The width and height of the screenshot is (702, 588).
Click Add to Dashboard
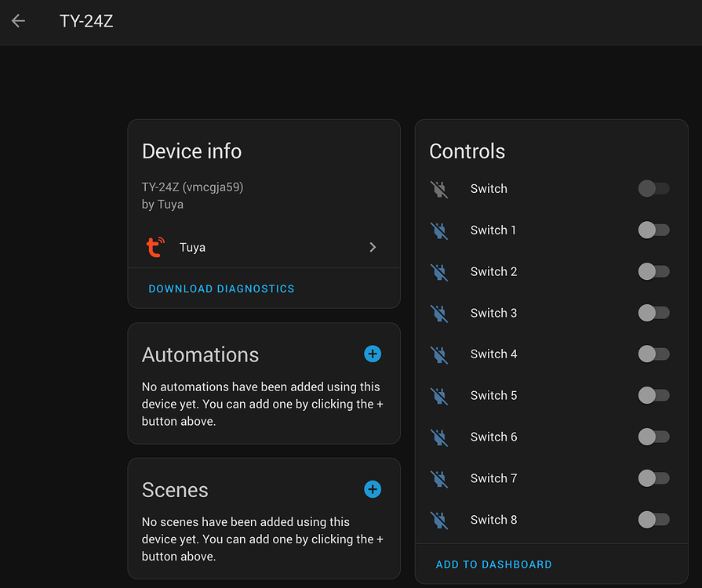click(x=493, y=564)
